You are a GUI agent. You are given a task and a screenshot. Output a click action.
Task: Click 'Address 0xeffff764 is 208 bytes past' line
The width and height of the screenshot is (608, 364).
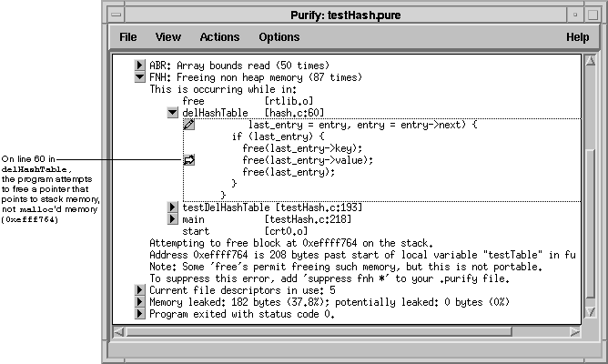point(362,255)
